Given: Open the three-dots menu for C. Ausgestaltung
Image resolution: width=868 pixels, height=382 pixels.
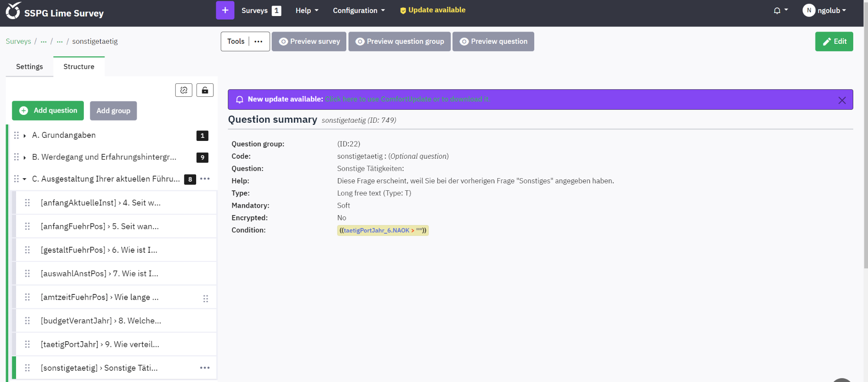Looking at the screenshot, I should click(x=205, y=179).
